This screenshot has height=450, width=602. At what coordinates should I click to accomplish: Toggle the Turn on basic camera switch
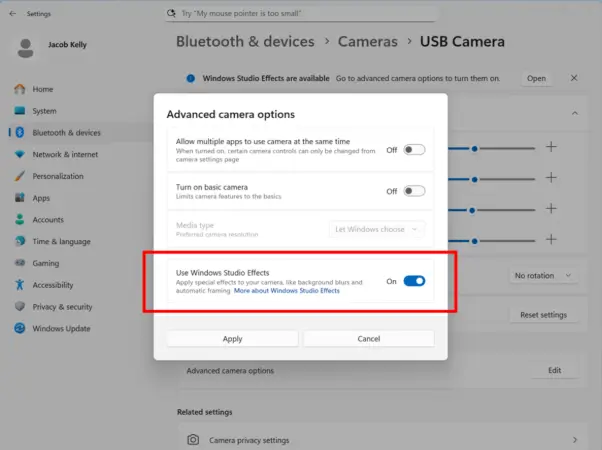(x=414, y=191)
